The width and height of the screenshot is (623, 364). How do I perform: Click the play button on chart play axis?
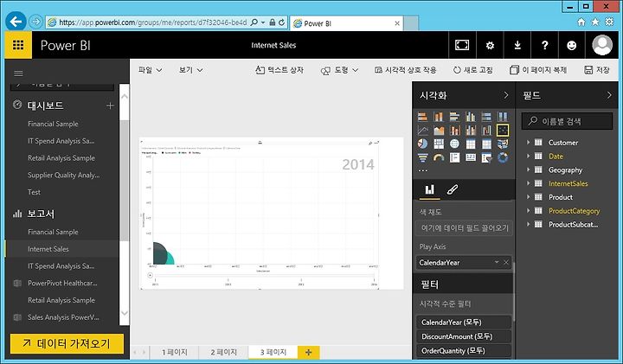151,275
